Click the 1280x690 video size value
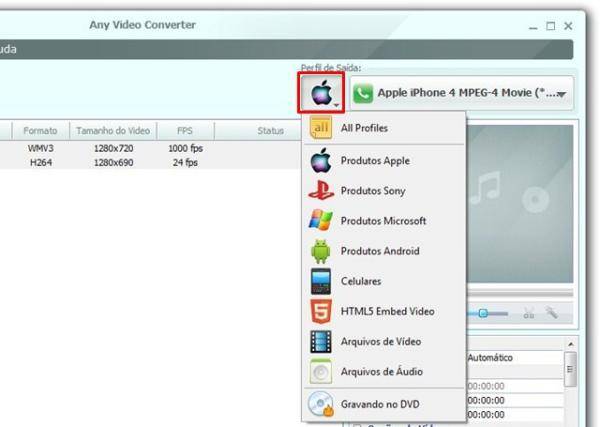The width and height of the screenshot is (600, 427). pos(113,163)
